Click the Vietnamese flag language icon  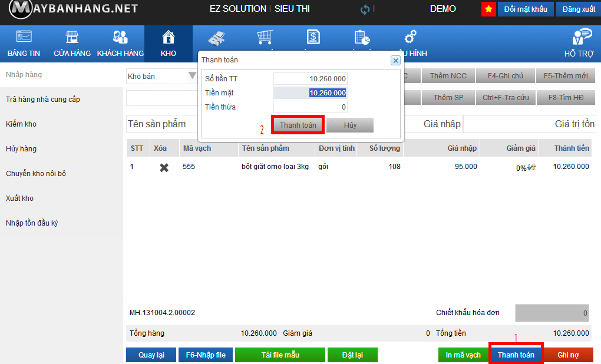click(488, 9)
